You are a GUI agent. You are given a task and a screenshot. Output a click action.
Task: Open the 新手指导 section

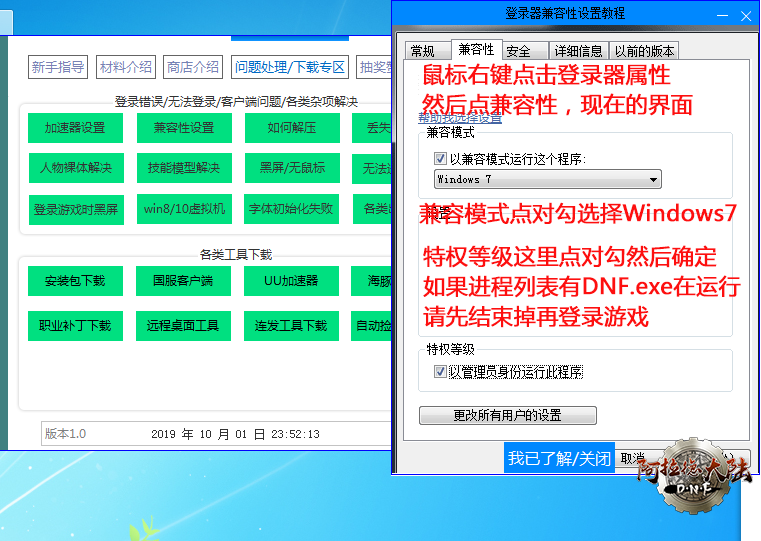click(58, 67)
